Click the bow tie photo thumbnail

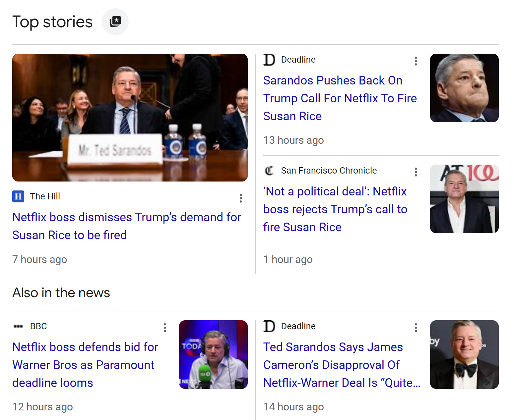point(464,354)
